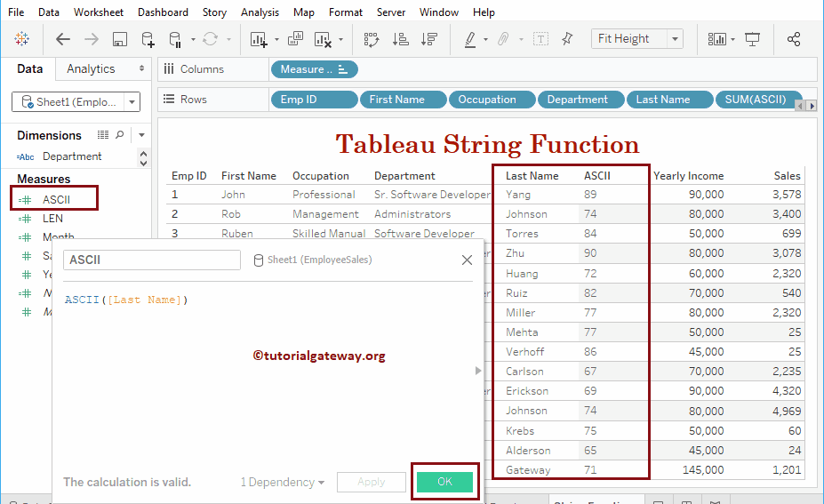The image size is (824, 504).
Task: Click the [Last Name] field in formula
Action: click(x=144, y=300)
